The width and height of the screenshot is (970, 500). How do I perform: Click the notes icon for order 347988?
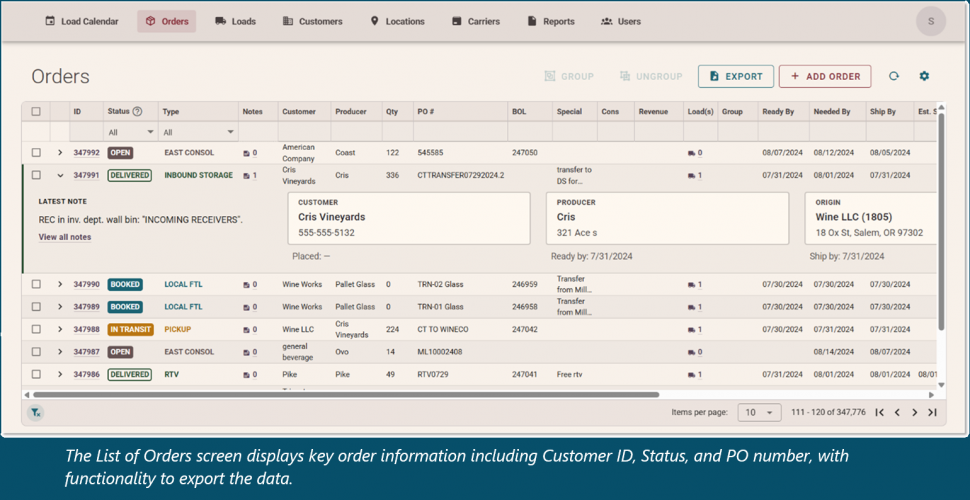tap(246, 330)
